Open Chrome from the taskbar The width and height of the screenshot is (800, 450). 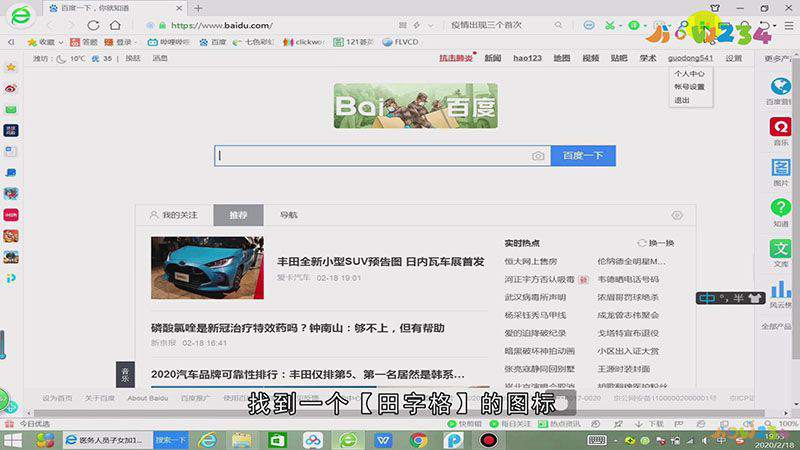pyautogui.click(x=418, y=440)
